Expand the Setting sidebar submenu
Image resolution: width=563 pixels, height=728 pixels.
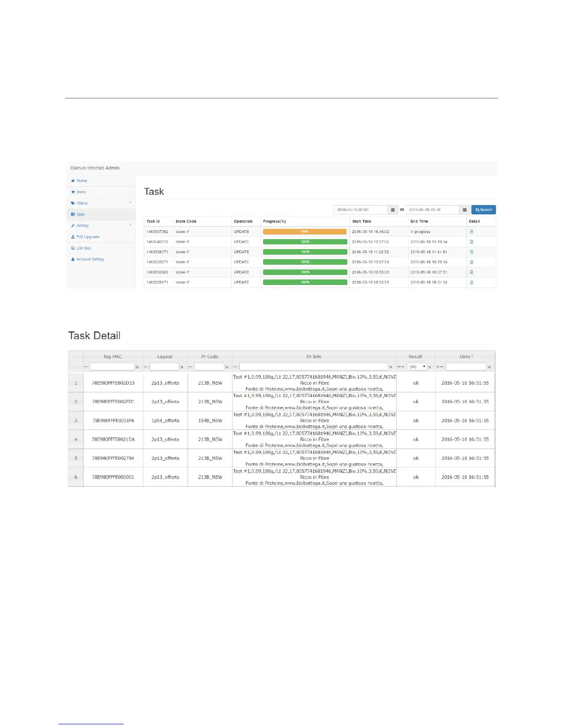pos(101,226)
